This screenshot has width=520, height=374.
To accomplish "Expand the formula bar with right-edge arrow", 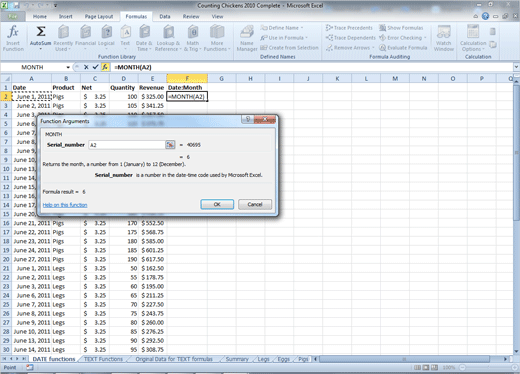I will coord(516,67).
